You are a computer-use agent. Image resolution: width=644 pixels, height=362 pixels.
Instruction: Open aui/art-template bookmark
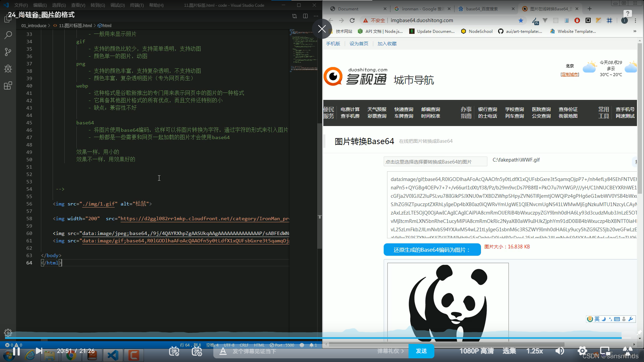pos(520,31)
